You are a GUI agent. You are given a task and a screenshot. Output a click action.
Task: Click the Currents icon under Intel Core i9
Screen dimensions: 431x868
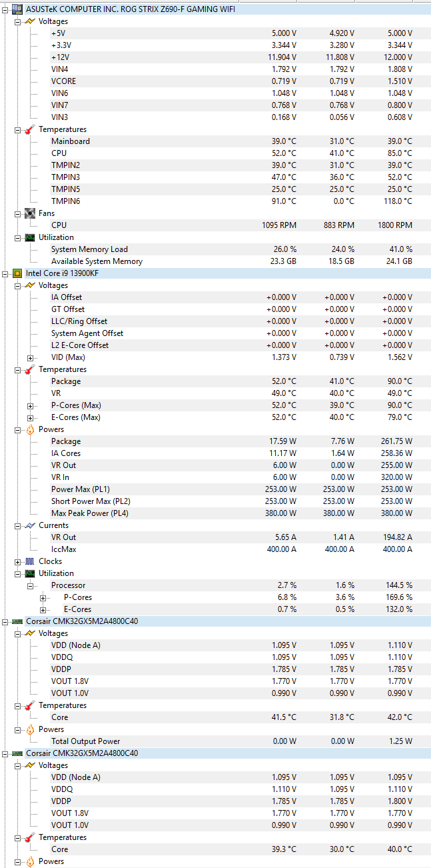tap(29, 525)
